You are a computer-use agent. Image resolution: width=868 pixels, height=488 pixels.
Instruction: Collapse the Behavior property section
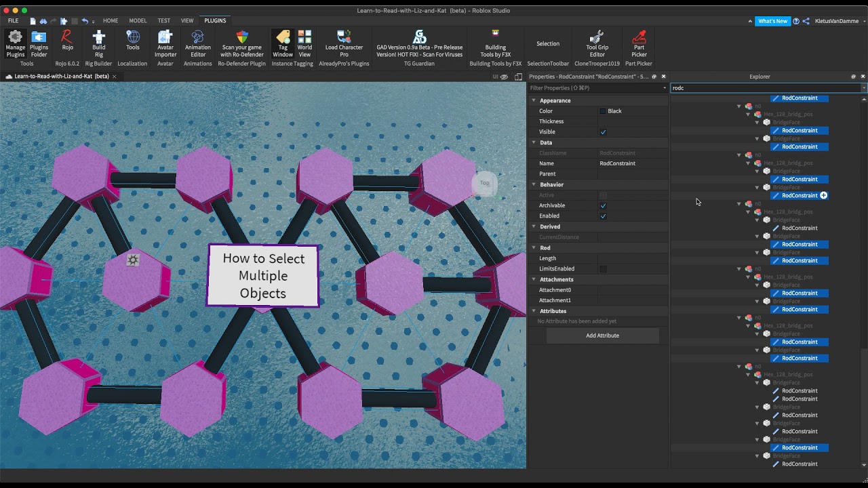[534, 184]
